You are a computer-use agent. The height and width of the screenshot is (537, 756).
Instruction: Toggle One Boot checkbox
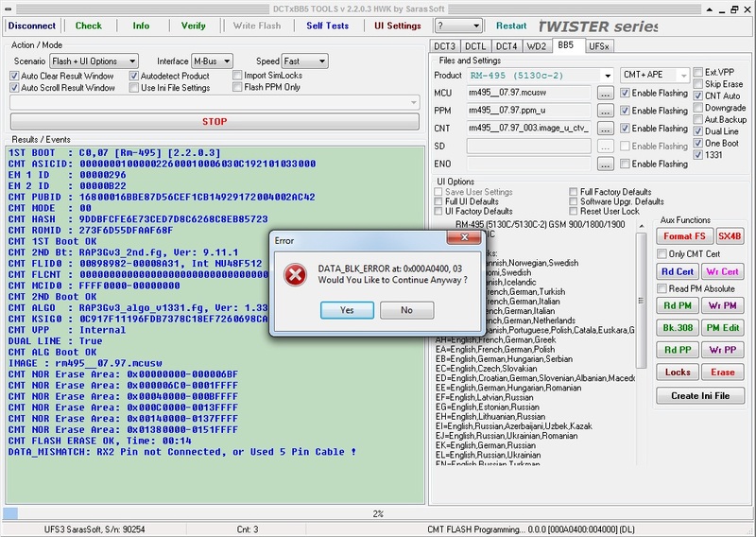point(697,144)
